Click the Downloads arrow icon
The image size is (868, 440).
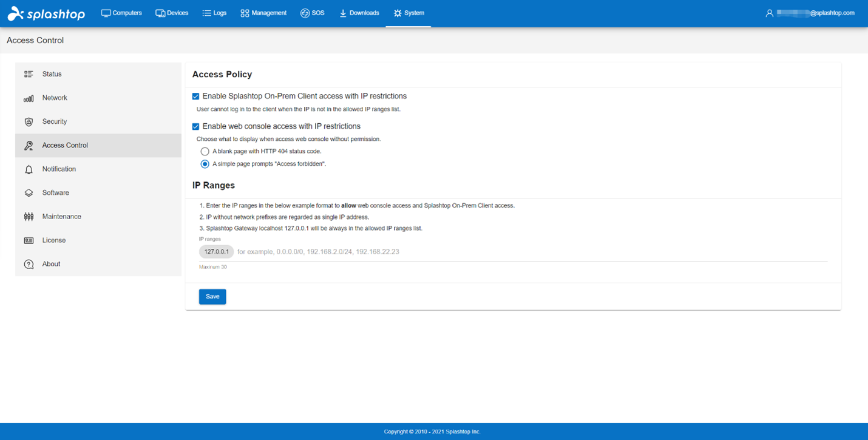coord(343,13)
